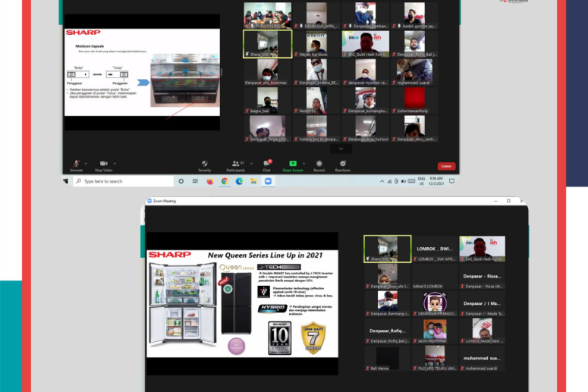Open Microsoft Edge from the taskbar
The width and height of the screenshot is (588, 392).
pos(239,181)
